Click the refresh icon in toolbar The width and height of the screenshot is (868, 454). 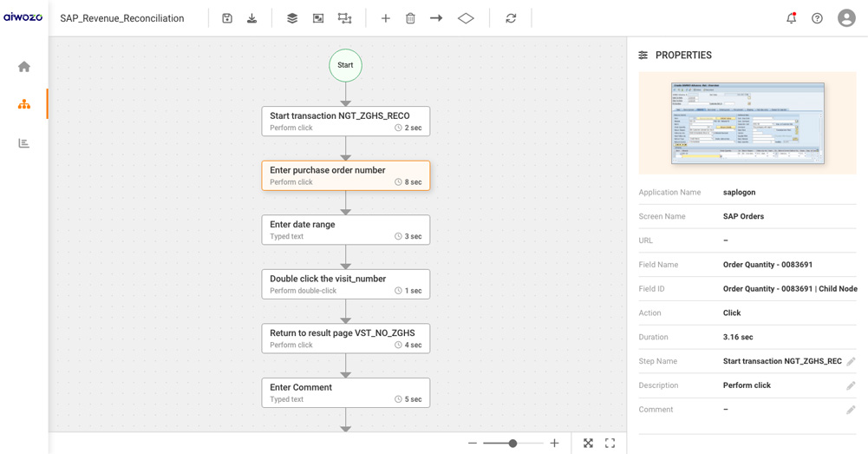[511, 18]
